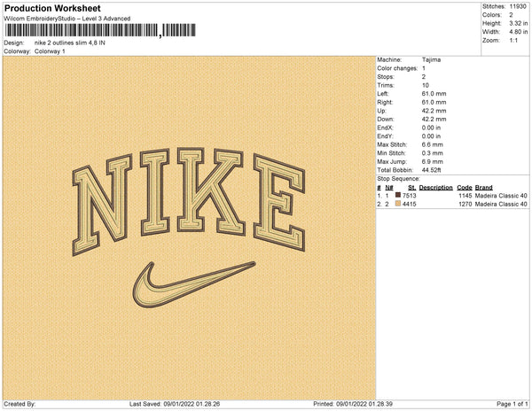This screenshot has width=532, height=411.
Task: Click the 'St.' column header
Action: click(x=412, y=188)
